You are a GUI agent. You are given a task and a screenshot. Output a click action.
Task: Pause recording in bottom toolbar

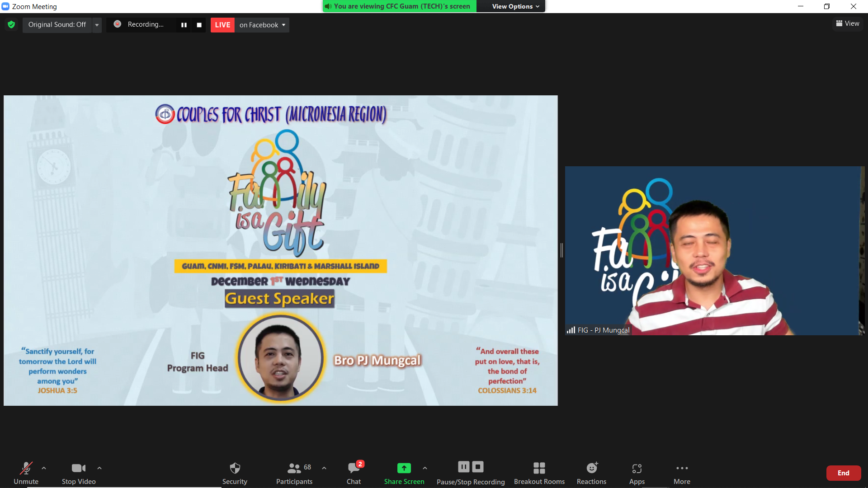click(x=464, y=467)
